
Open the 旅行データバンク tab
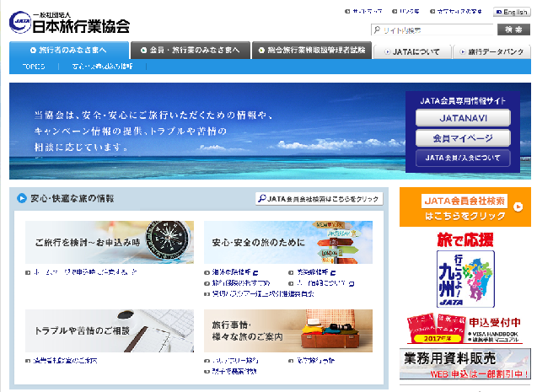pyautogui.click(x=492, y=52)
